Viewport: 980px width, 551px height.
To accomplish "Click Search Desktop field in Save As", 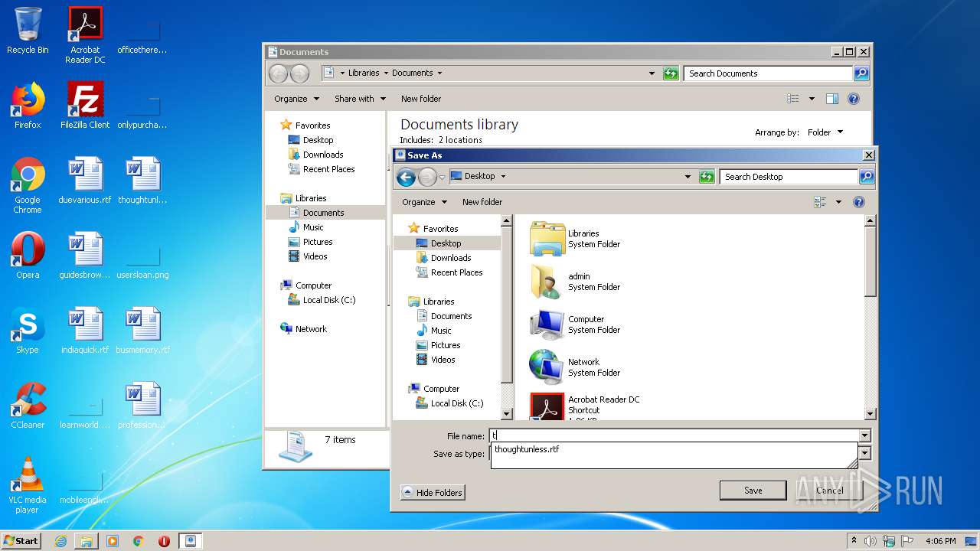I will pyautogui.click(x=789, y=177).
